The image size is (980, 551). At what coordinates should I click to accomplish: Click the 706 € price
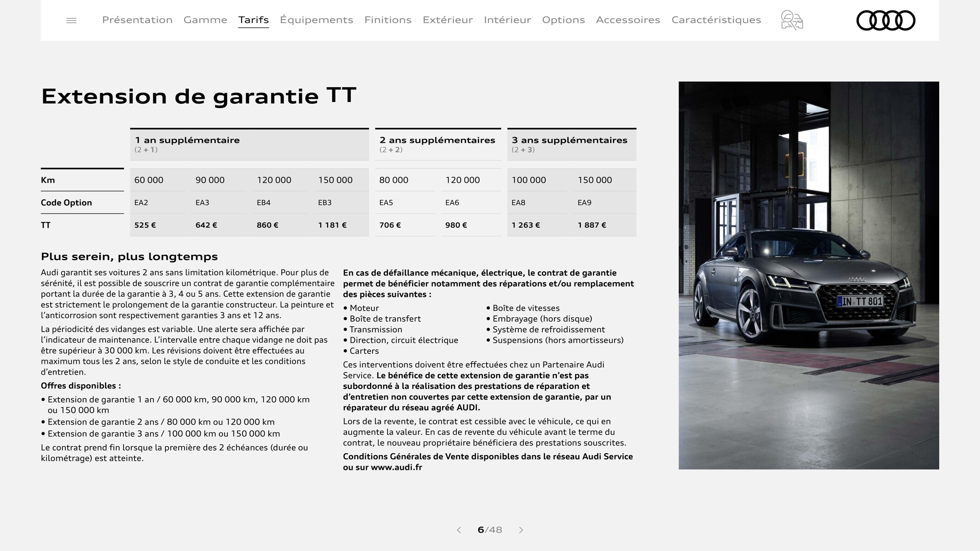click(390, 225)
